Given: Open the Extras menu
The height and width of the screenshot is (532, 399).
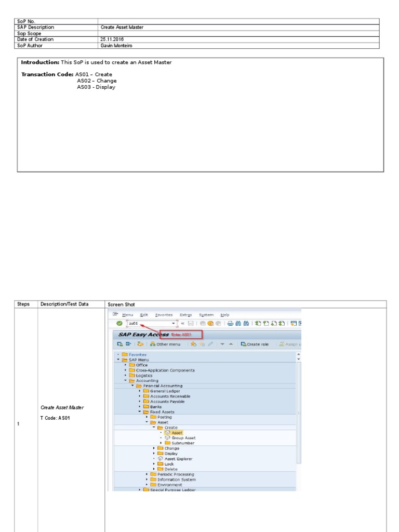Looking at the screenshot, I should tap(185, 315).
